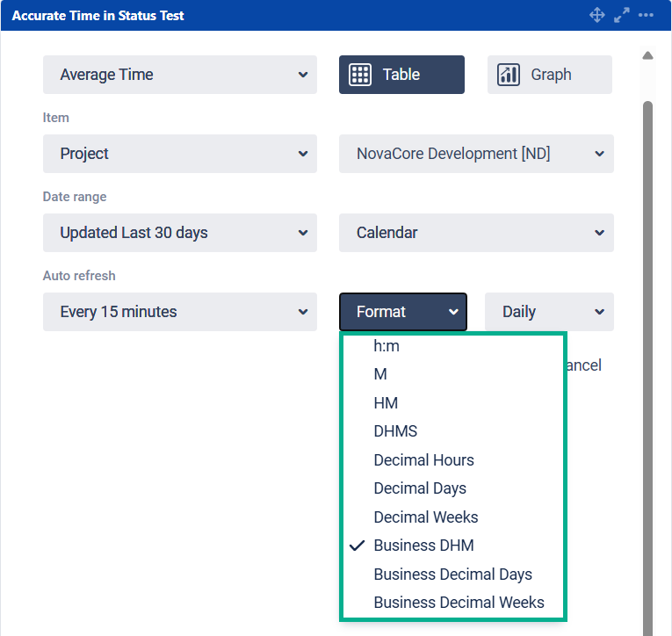Open the Every 15 minutes refresh dropdown
672x636 pixels.
tap(179, 312)
